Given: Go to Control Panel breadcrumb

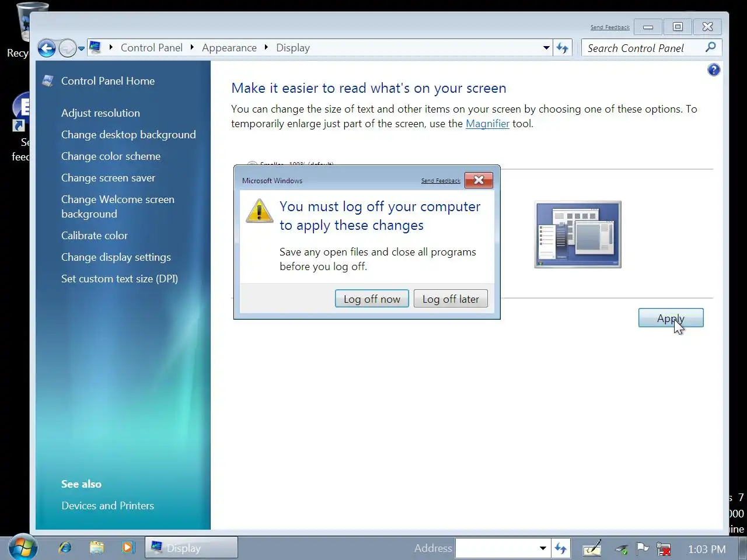Looking at the screenshot, I should tap(152, 48).
